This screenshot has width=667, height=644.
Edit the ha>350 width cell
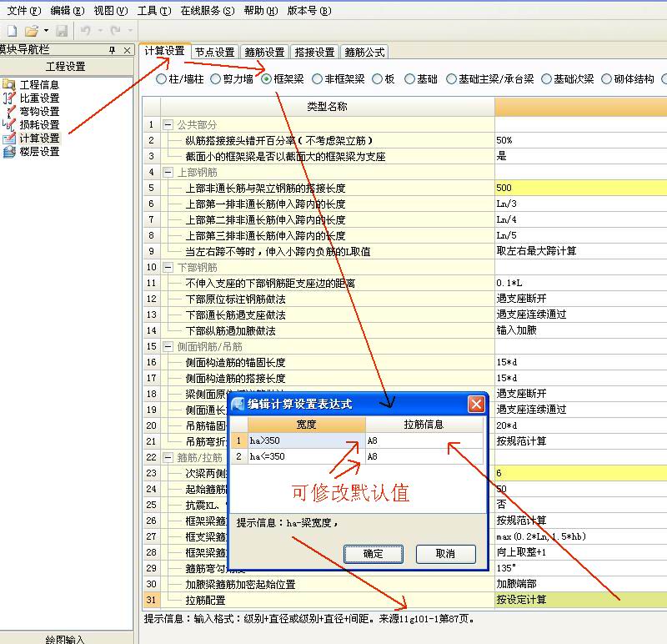pyautogui.click(x=306, y=440)
